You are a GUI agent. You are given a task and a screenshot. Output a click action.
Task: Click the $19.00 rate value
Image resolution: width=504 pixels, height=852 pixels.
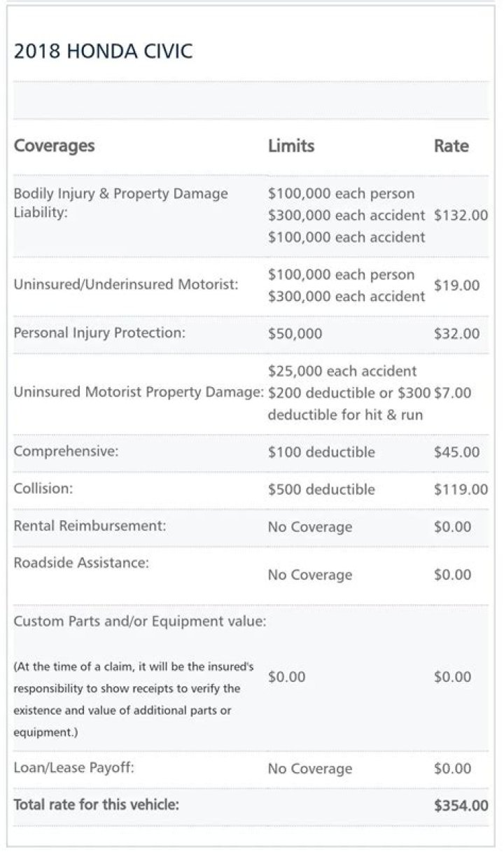click(456, 285)
